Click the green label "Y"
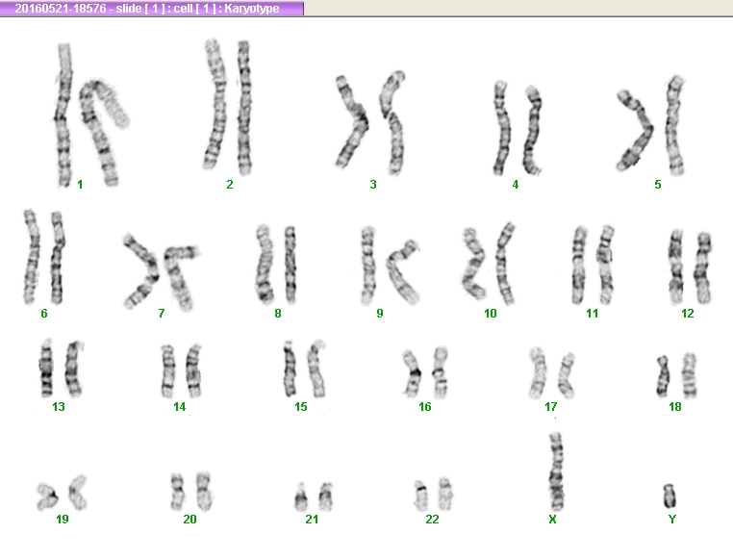This screenshot has height=560, width=733. [x=671, y=519]
